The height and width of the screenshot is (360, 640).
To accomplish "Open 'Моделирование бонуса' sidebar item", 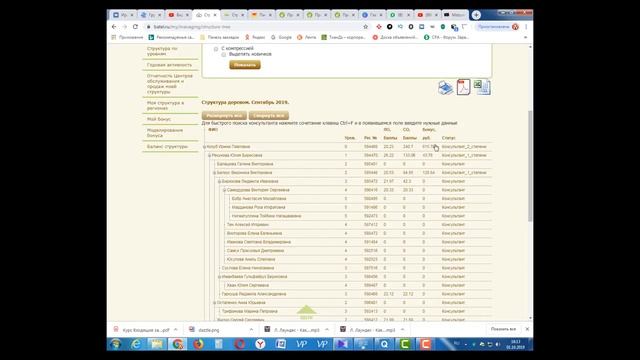I will point(165,133).
